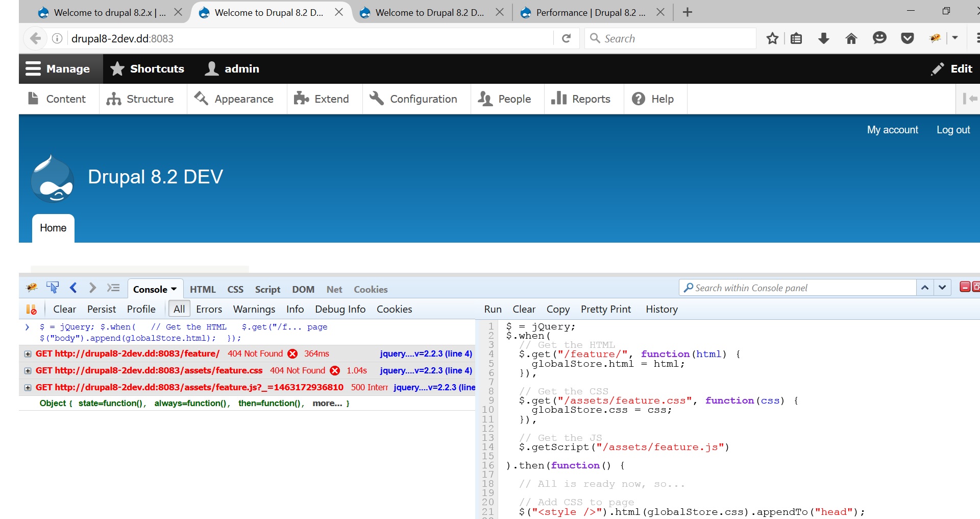This screenshot has width=980, height=519.
Task: Open the Configuration admin menu link
Action: [413, 99]
